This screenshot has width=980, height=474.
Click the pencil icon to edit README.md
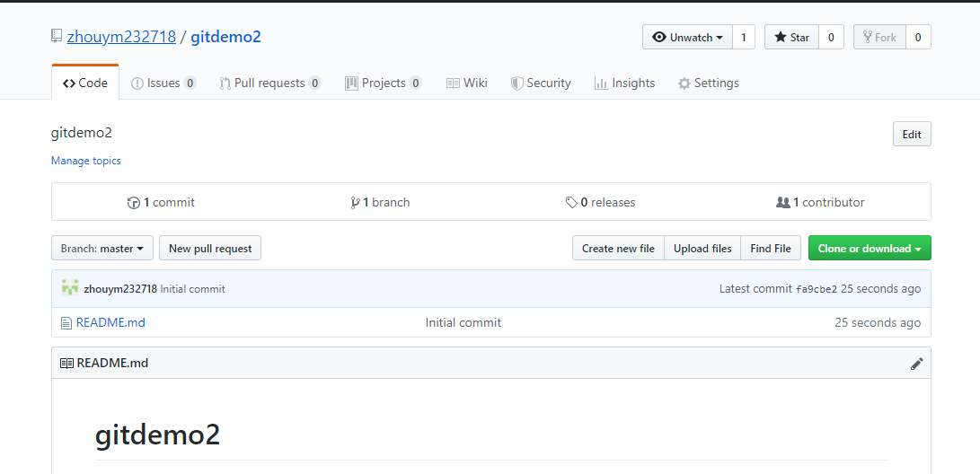(916, 364)
